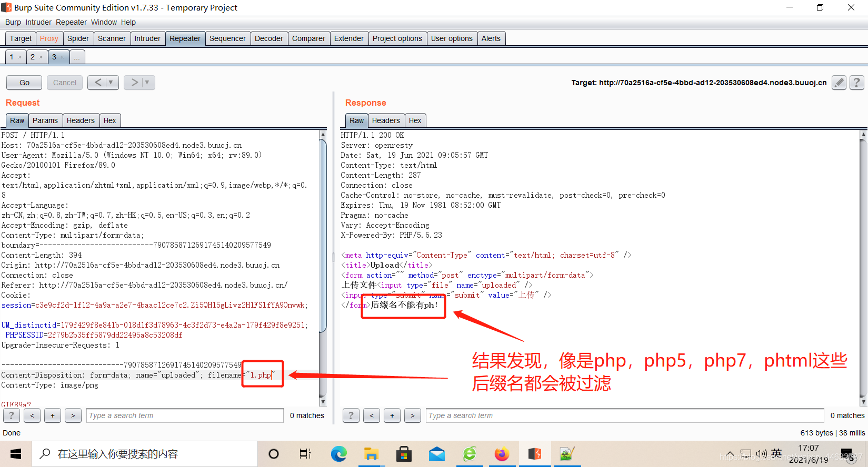
Task: Select Request Raw view tab
Action: [x=17, y=120]
